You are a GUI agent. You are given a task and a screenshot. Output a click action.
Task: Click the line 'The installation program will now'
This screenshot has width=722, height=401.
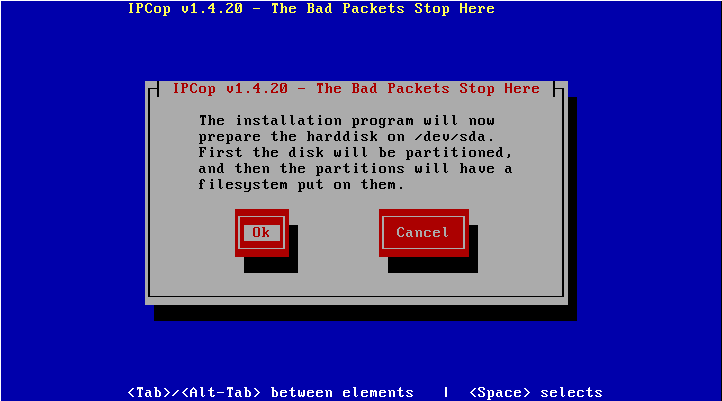pos(347,121)
